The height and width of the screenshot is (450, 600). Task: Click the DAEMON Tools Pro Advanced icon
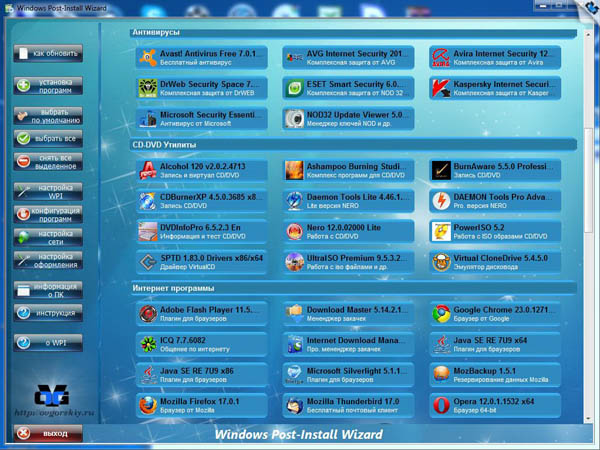[441, 201]
